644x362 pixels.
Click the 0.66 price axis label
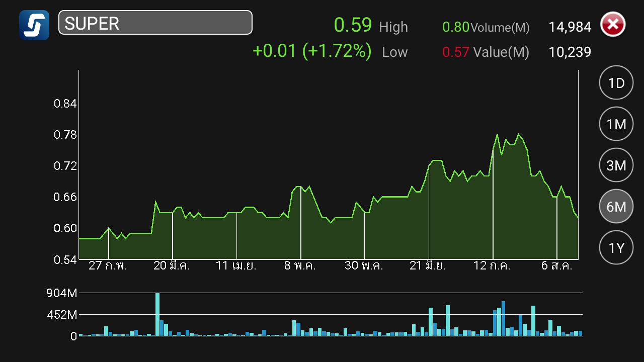pos(65,197)
